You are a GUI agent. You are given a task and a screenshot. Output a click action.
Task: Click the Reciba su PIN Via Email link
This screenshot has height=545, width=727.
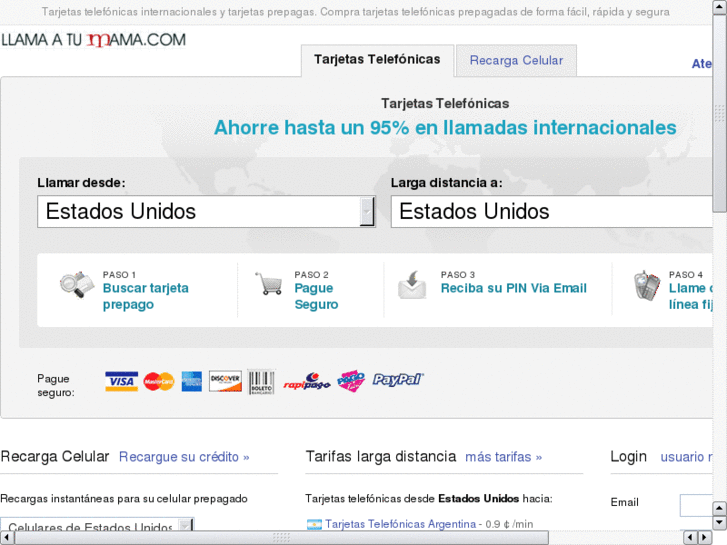tap(514, 288)
